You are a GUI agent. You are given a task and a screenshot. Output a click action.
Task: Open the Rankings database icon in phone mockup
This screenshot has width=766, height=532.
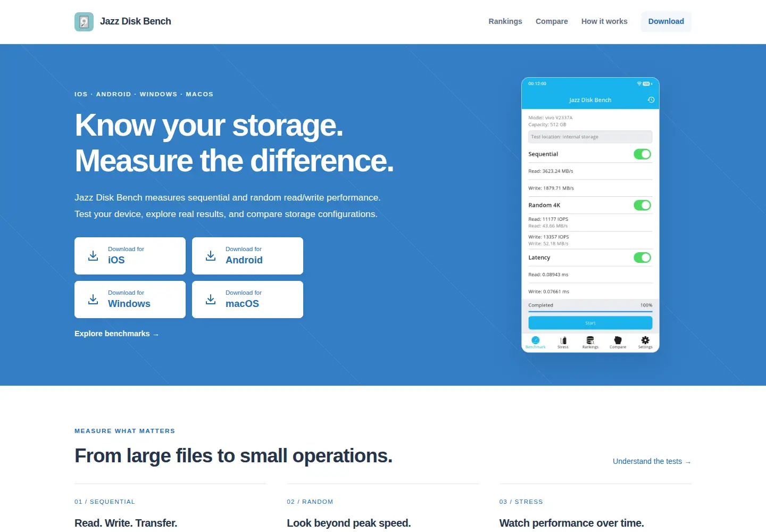pyautogui.click(x=590, y=340)
